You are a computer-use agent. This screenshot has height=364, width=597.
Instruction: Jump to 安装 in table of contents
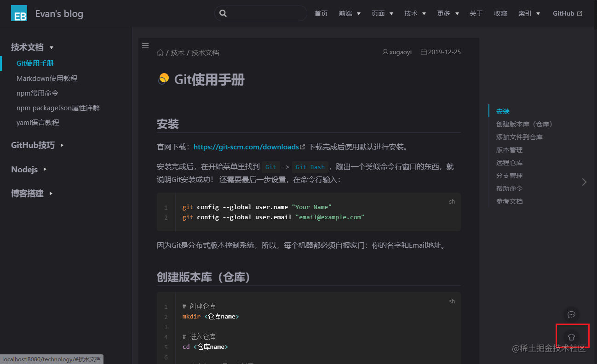click(x=503, y=111)
